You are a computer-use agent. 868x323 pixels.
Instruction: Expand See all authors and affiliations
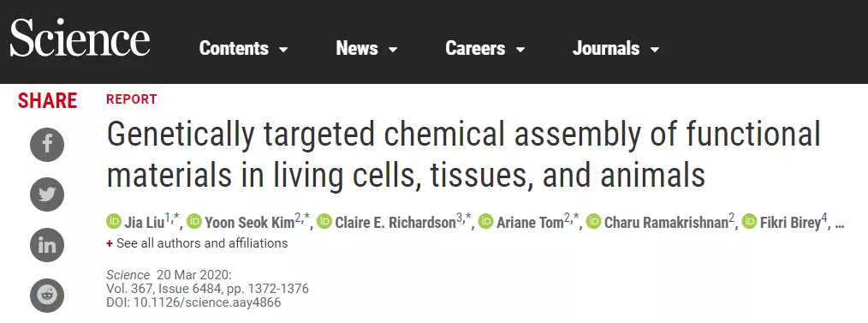[x=197, y=243]
